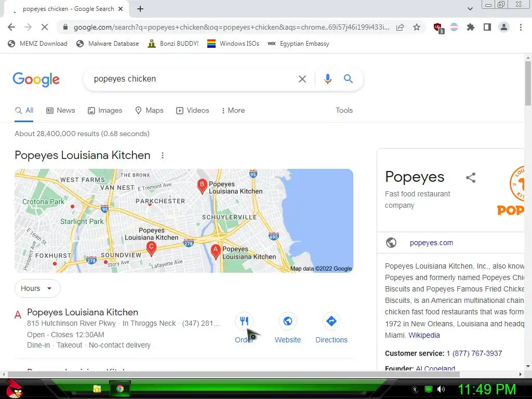The height and width of the screenshot is (399, 532).
Task: Switch to the Videos tab
Action: point(192,110)
